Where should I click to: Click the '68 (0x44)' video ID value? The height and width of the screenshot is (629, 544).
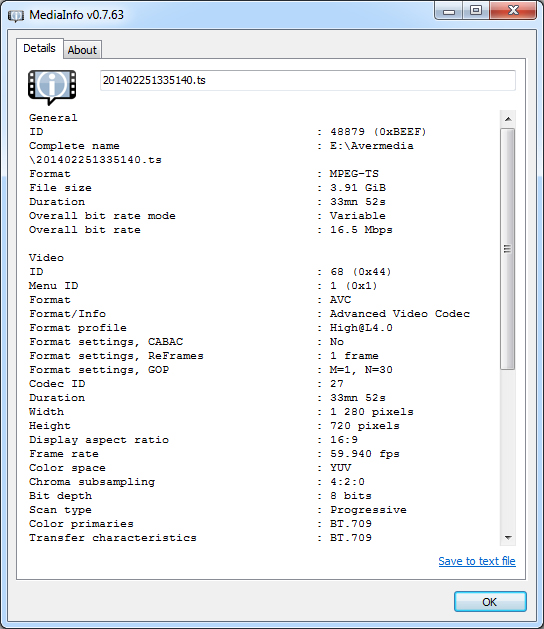(361, 272)
